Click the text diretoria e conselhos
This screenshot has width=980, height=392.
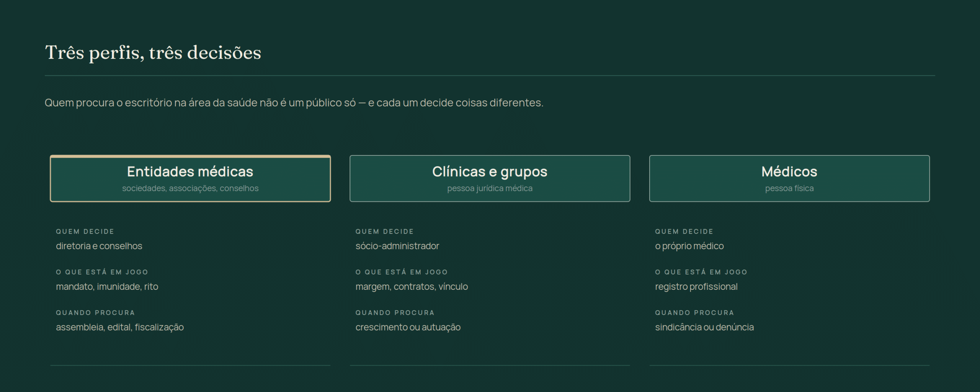pos(99,246)
